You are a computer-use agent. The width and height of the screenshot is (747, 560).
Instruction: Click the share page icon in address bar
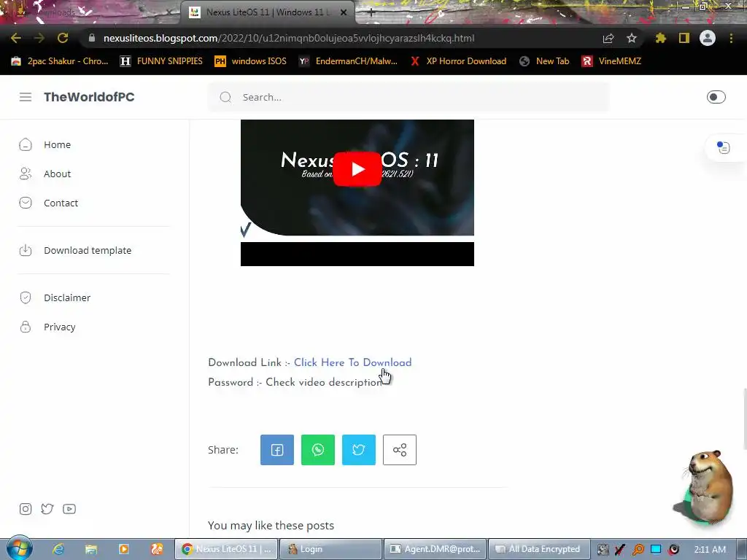click(x=608, y=38)
